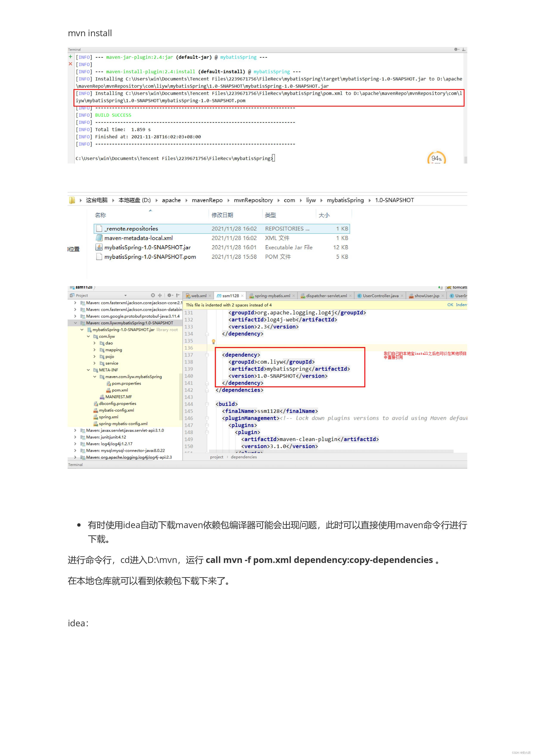Click the yellow lightbulb intention icon

(x=213, y=341)
